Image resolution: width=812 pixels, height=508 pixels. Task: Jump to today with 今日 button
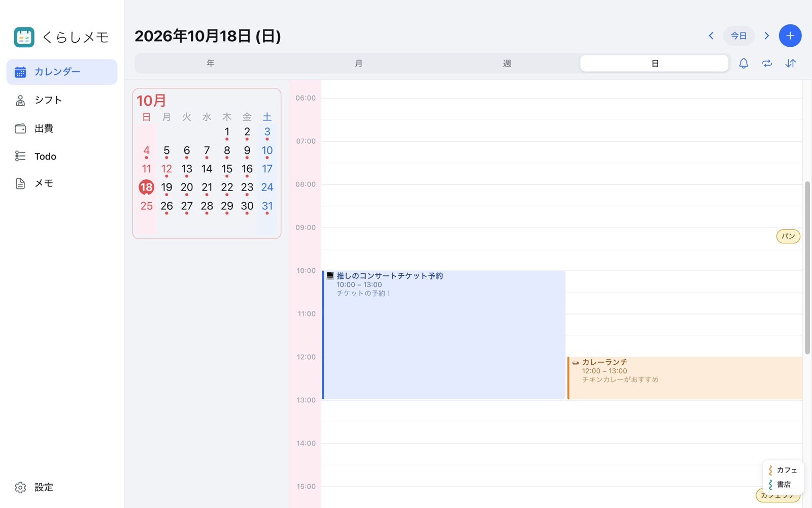738,36
